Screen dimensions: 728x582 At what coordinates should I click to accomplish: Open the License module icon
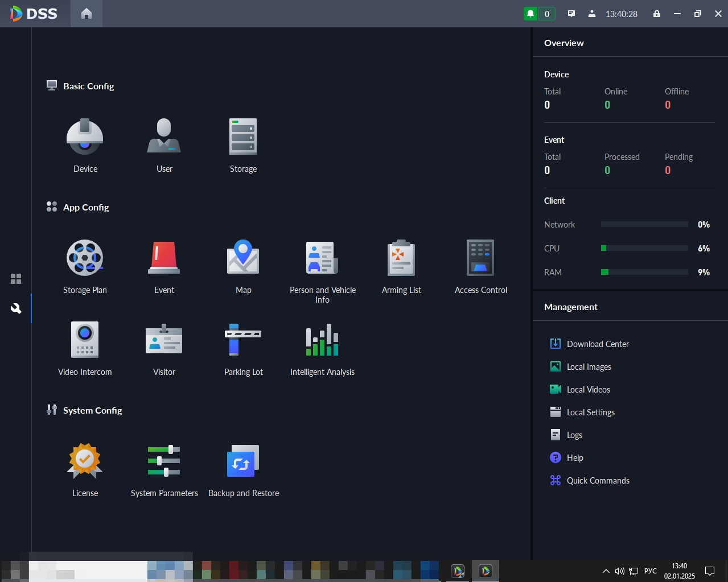tap(85, 461)
